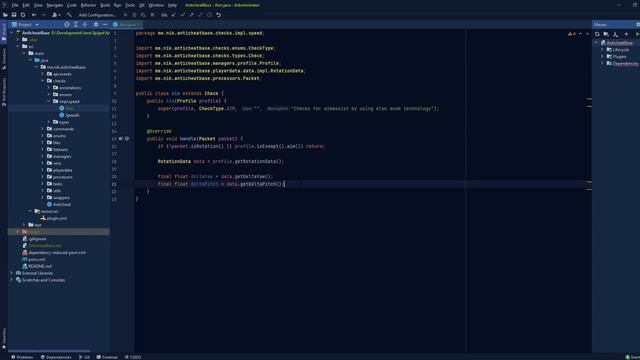Navigate back with the left arrow icon
640x360 pixels.
pyautogui.click(x=34, y=15)
